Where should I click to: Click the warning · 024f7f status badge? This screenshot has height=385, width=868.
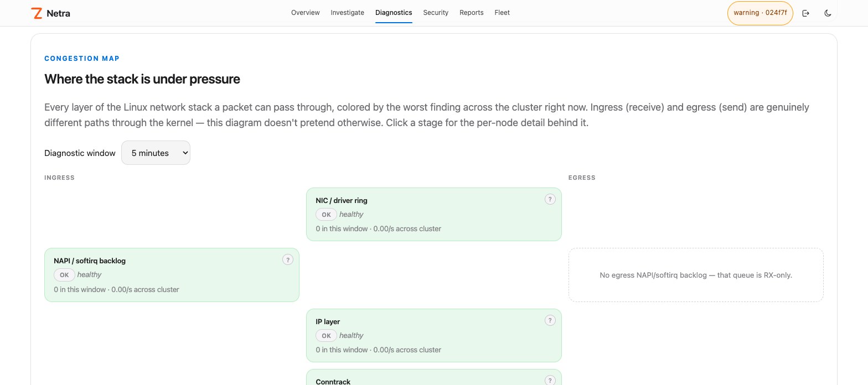click(760, 13)
